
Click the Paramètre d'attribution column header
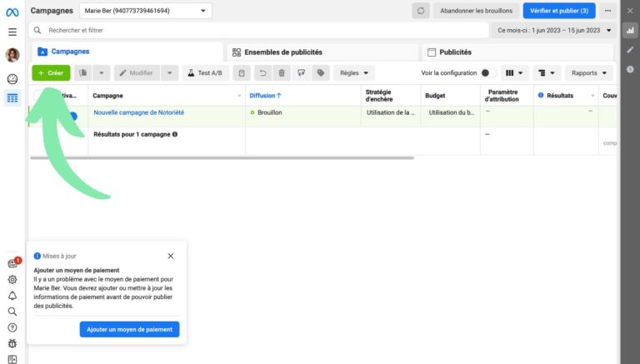point(507,96)
